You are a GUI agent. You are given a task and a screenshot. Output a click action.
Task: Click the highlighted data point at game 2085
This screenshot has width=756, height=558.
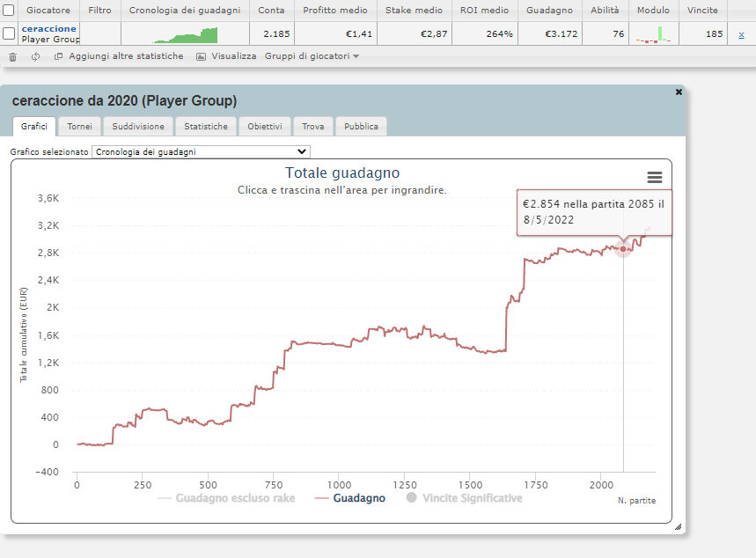(x=623, y=249)
